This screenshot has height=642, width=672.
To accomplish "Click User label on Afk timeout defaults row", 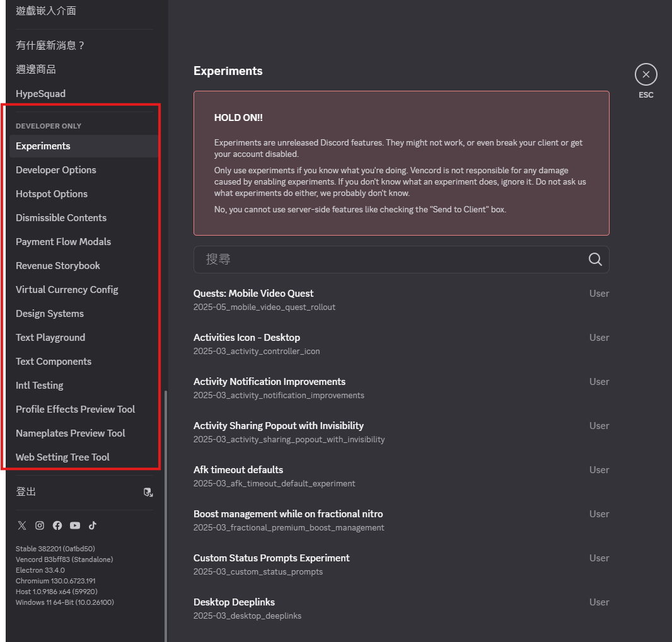I will coord(599,470).
